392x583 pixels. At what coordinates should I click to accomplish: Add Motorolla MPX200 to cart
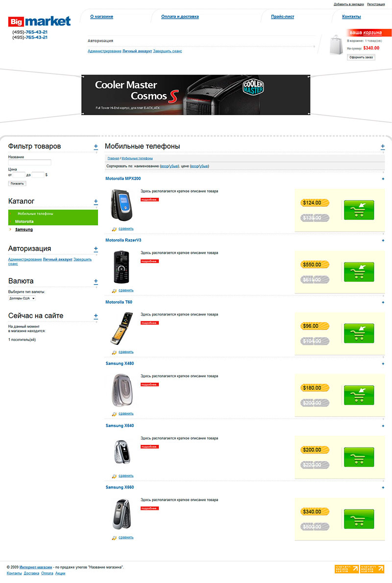[359, 210]
